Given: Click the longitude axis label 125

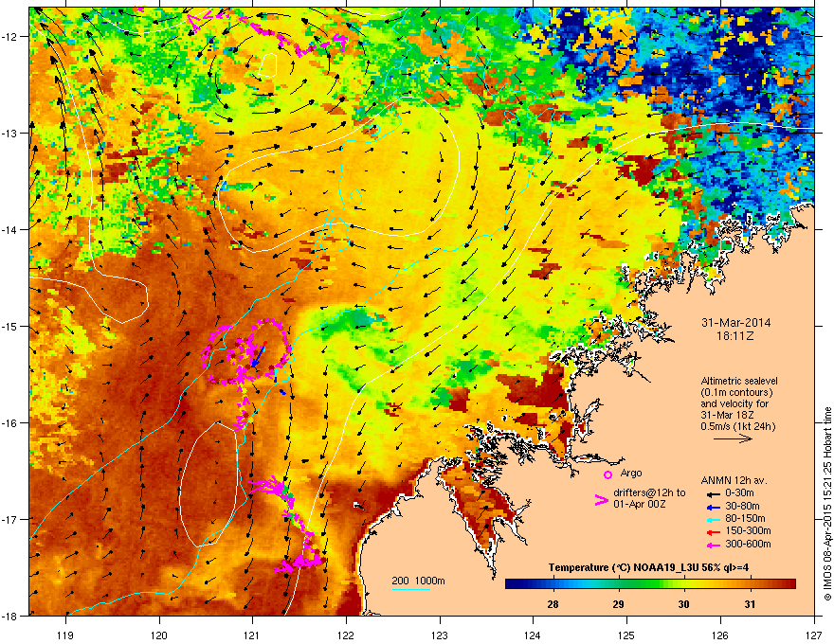Looking at the screenshot, I should 626,635.
